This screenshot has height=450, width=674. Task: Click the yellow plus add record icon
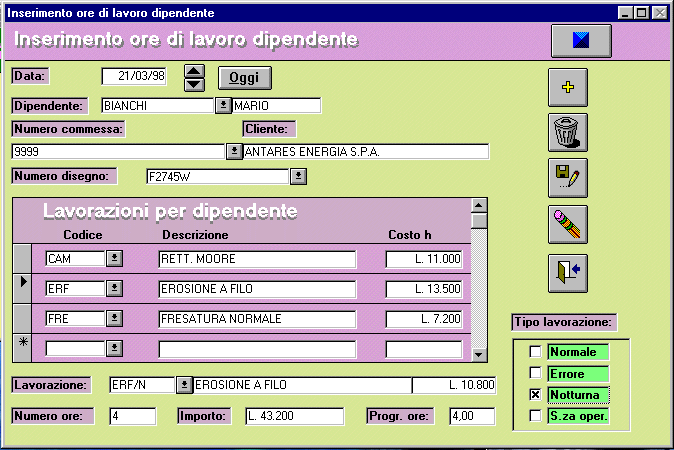coord(568,87)
